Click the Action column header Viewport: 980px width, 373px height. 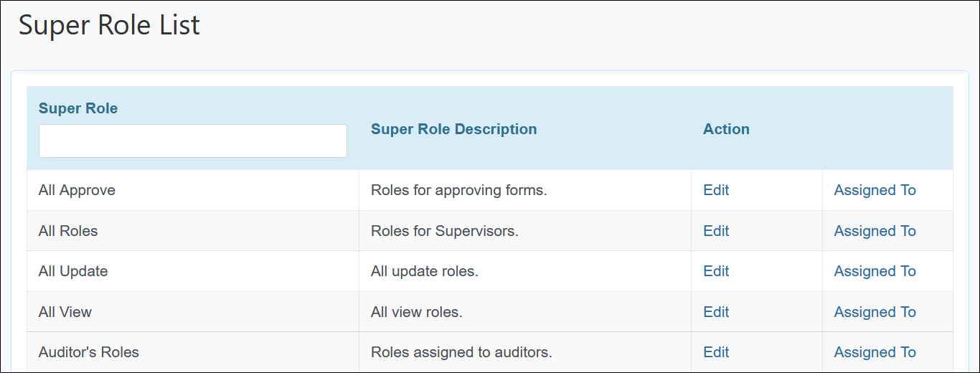pos(726,129)
